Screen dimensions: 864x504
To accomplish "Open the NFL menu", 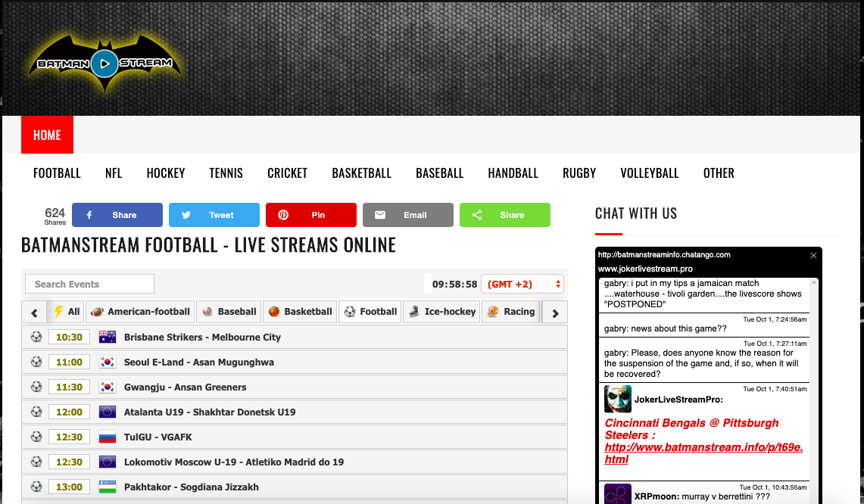I will pos(114,173).
